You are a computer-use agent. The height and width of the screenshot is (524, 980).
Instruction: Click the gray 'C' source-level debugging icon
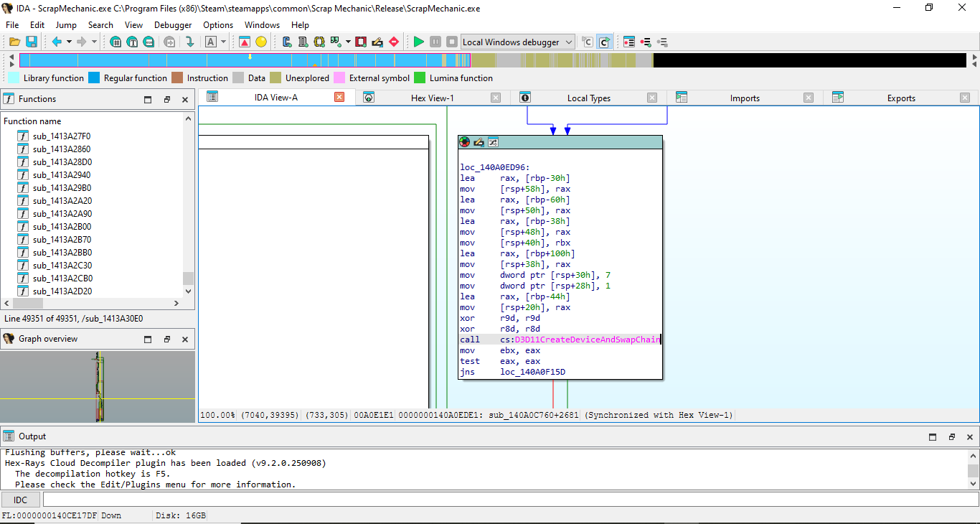point(588,42)
